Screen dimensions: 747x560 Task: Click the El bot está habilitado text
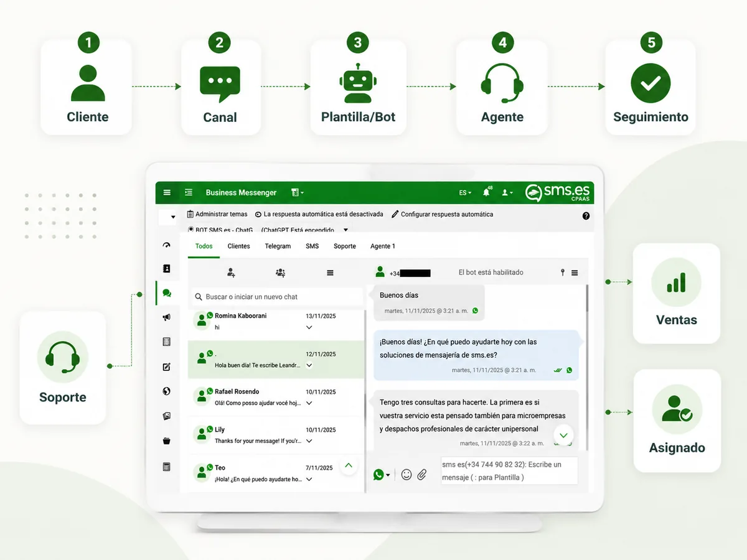tap(491, 273)
